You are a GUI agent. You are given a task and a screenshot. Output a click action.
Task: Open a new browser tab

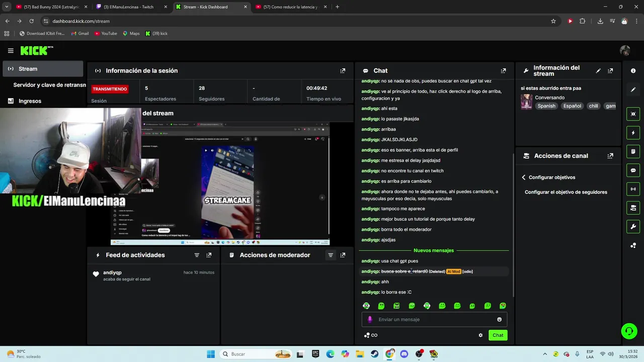coord(337,7)
